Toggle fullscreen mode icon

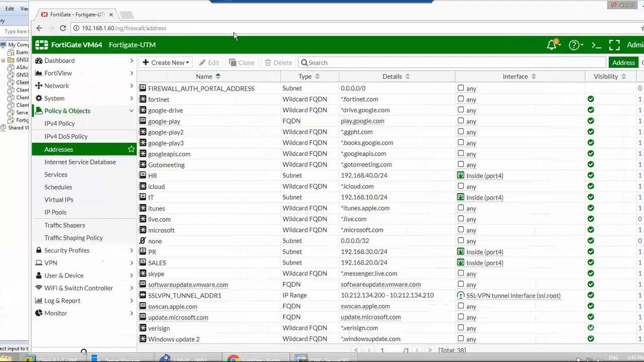614,45
